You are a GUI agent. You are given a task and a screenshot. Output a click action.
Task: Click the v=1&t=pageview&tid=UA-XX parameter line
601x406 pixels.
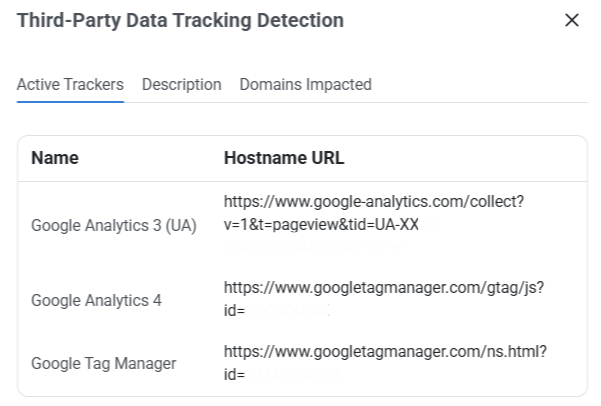point(321,225)
